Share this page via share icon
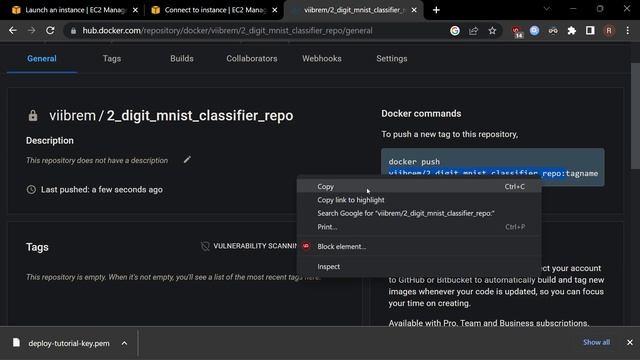This screenshot has height=360, width=640. point(473,31)
